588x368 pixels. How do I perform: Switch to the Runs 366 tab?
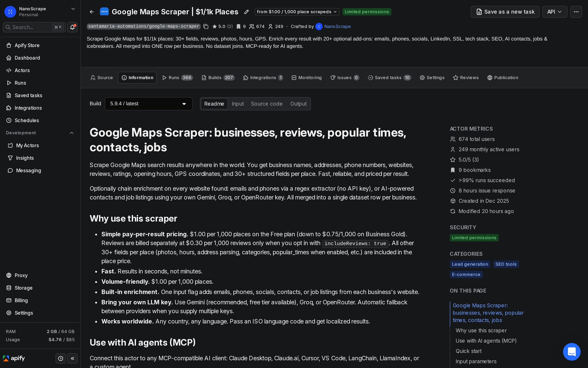tap(178, 78)
